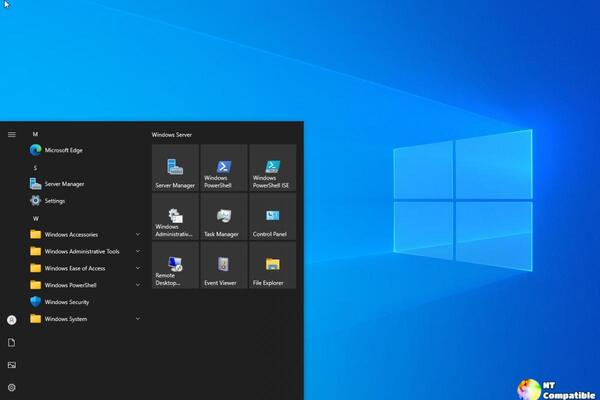Click the Settings gear in sidebar
The height and width of the screenshot is (400, 600).
(x=12, y=387)
